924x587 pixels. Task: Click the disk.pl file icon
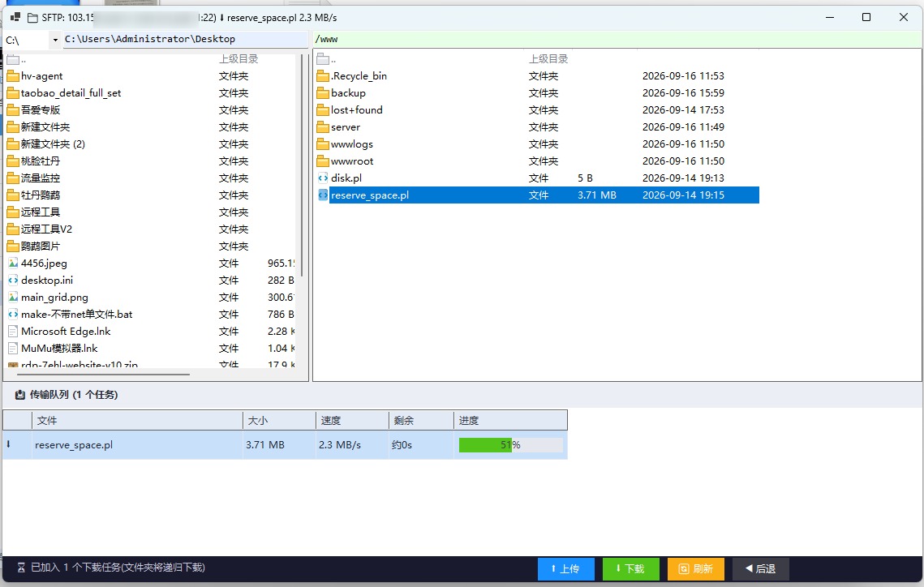pos(322,178)
